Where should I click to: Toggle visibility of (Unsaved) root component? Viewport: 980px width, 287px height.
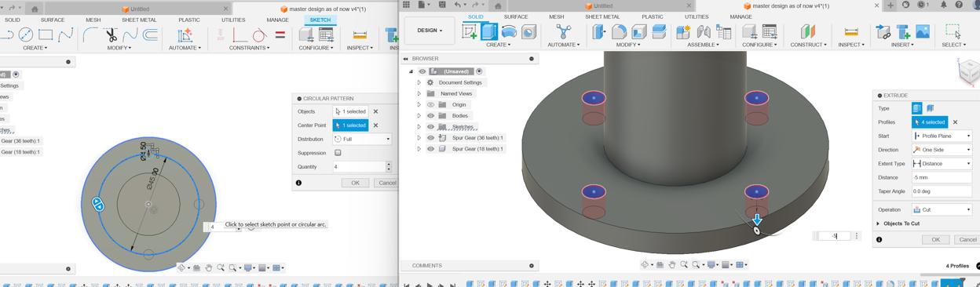pos(422,71)
